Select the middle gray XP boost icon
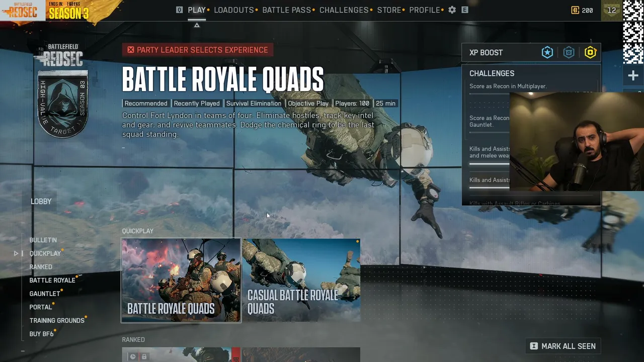 569,52
